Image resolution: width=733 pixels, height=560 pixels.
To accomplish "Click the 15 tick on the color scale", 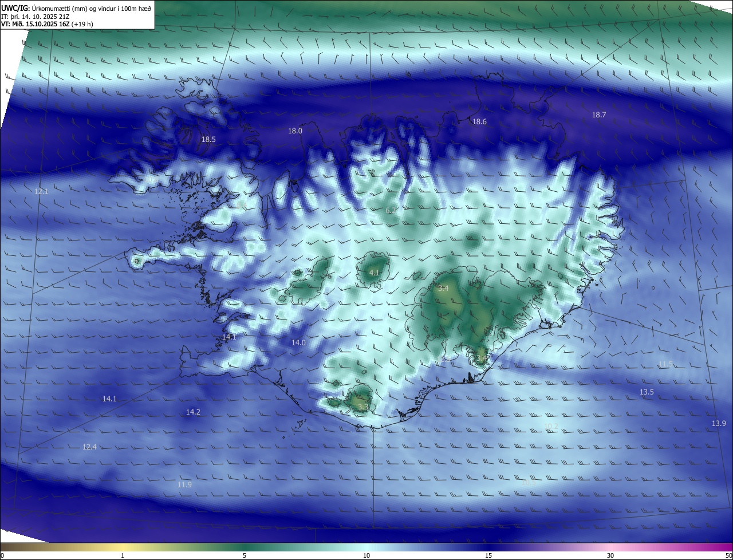I will [488, 555].
